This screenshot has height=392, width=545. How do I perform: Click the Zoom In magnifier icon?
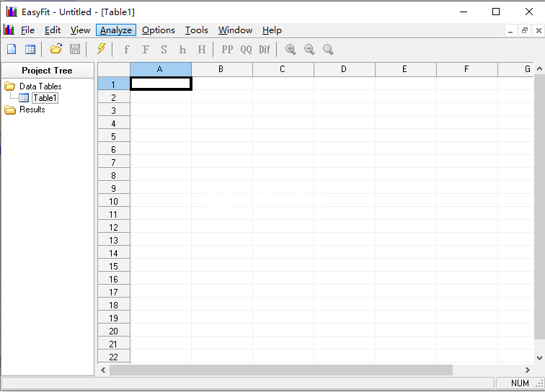coord(291,49)
